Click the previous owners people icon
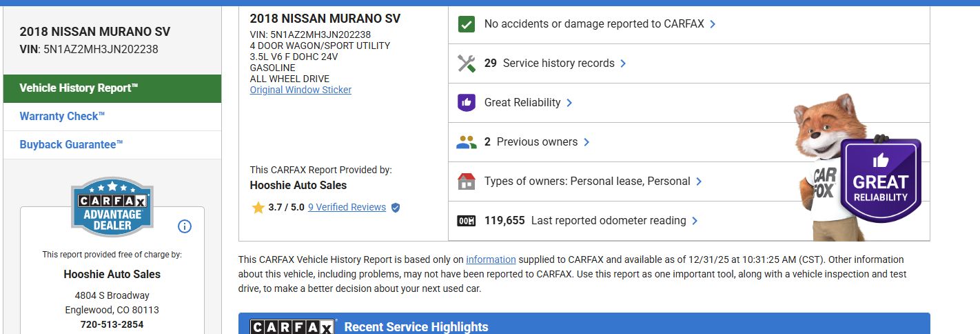The height and width of the screenshot is (334, 980). (467, 142)
